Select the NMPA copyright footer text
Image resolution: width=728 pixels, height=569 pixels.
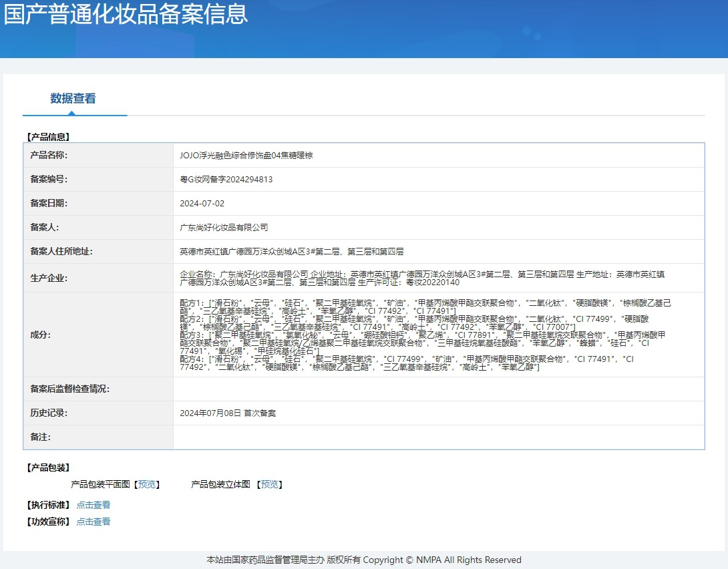(364, 560)
